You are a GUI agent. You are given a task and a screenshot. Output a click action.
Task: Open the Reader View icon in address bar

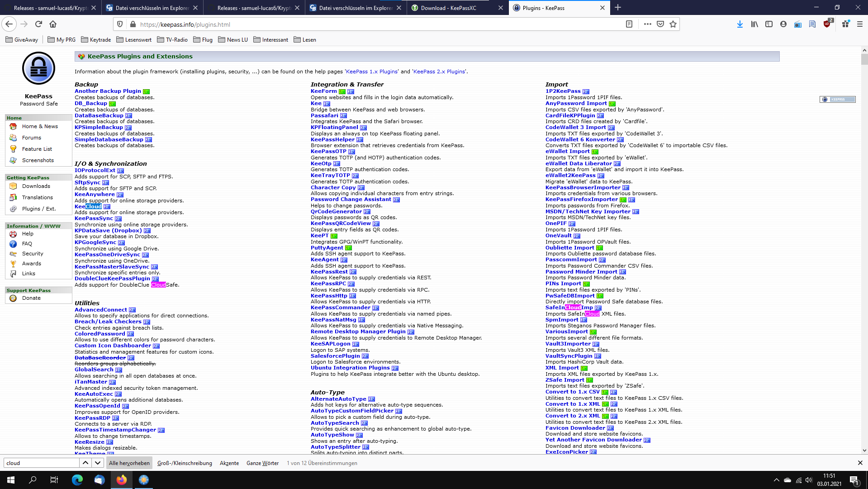coord(629,24)
